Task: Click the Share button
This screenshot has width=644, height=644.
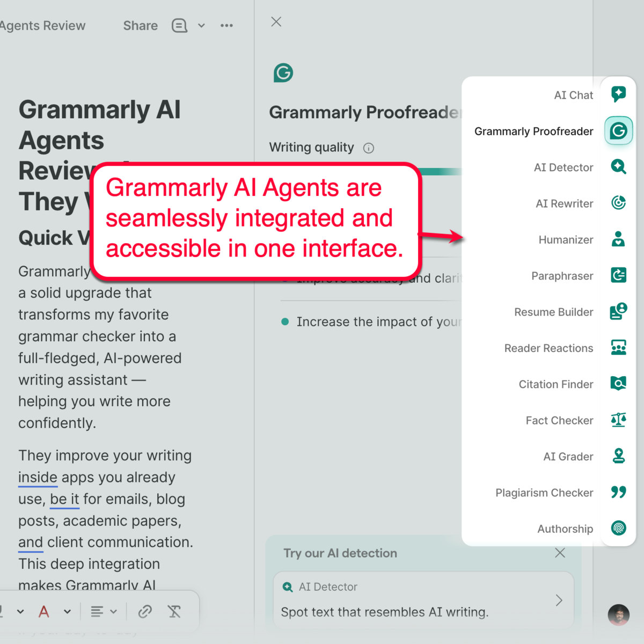Action: point(141,25)
